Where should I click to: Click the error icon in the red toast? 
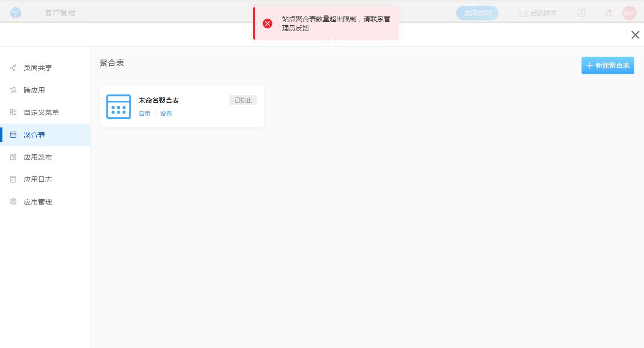(x=268, y=23)
